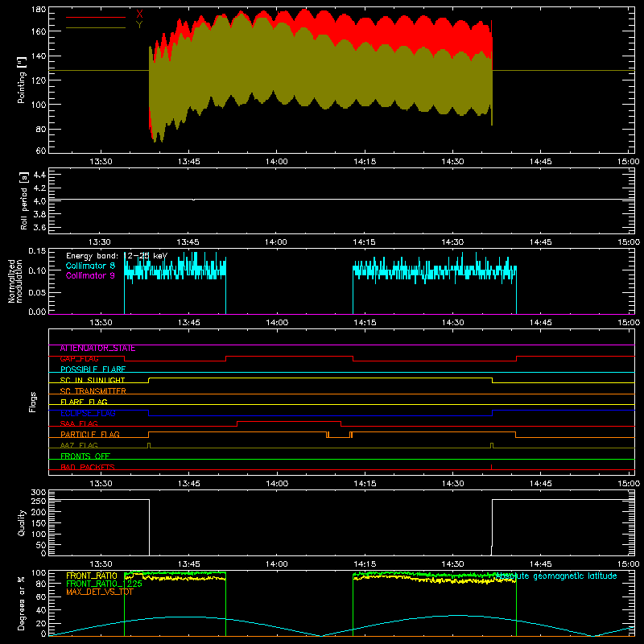This screenshot has height=644, width=644.
Task: Select the Degrees or % axis title
Action: pos(22,603)
